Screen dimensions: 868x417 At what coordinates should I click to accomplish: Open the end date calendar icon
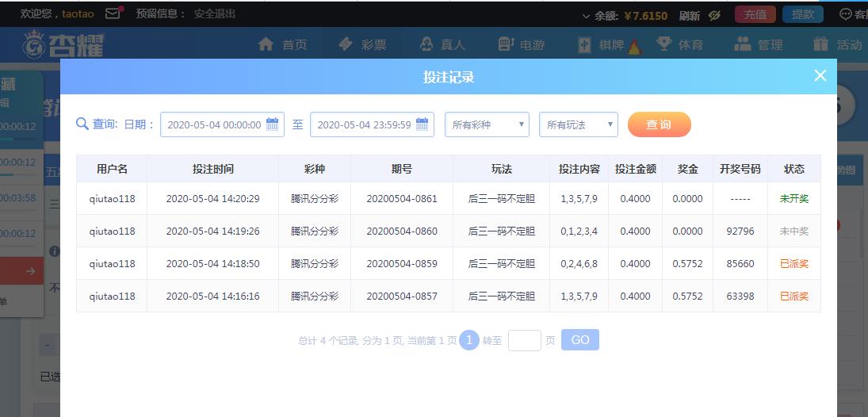[x=422, y=124]
